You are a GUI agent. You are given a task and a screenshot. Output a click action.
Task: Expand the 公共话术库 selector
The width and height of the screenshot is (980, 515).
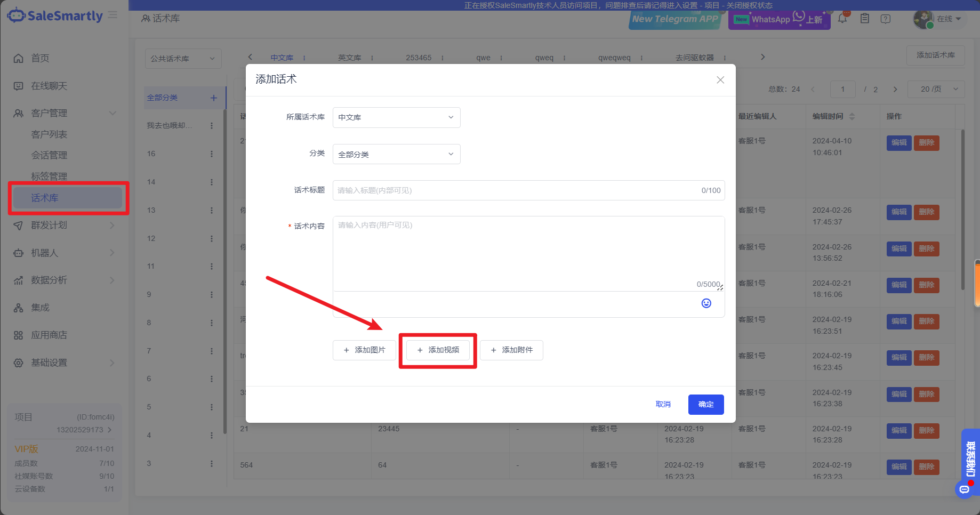(183, 59)
